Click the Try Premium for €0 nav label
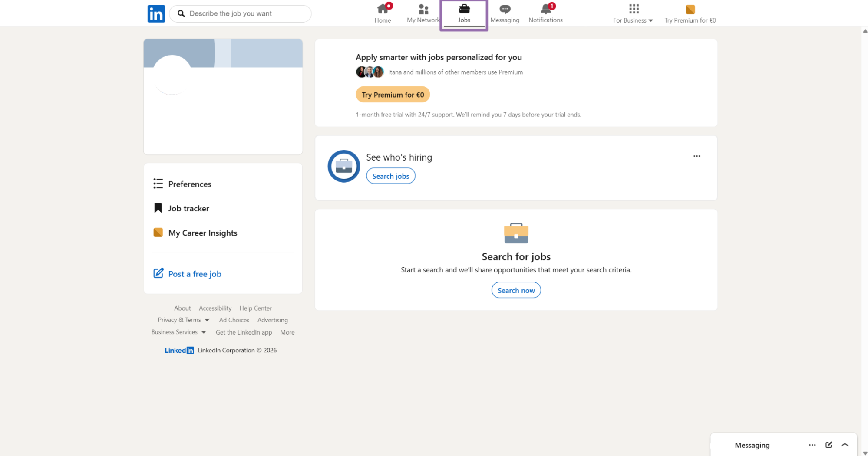The height and width of the screenshot is (456, 868). click(690, 20)
